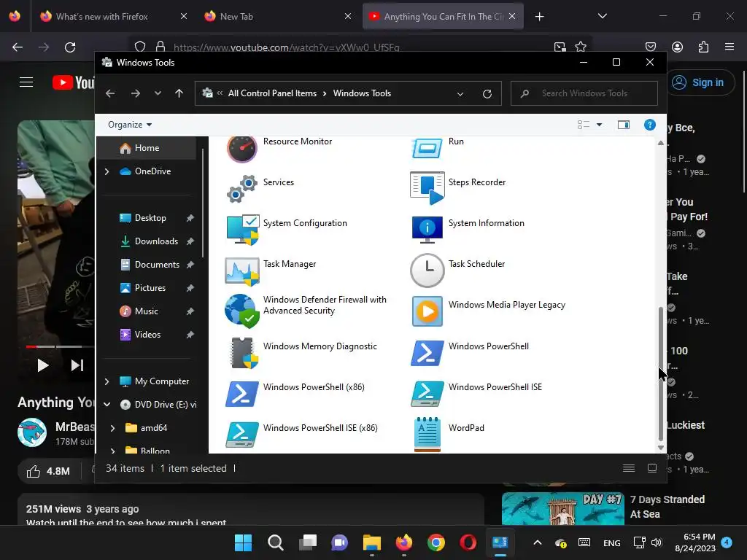Open Windows Defender Firewall icon
The width and height of the screenshot is (747, 560).
click(x=242, y=311)
